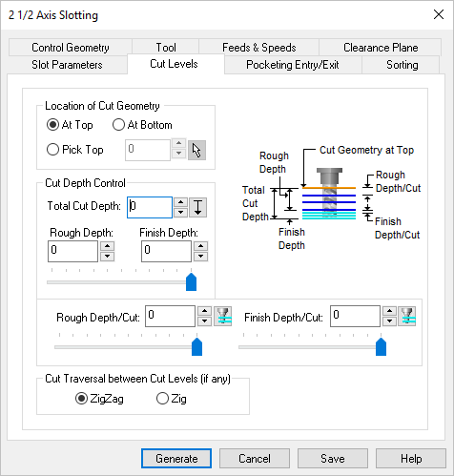Click the pick-point arrow cursor icon
Screen dimensions: 454x476
[196, 150]
